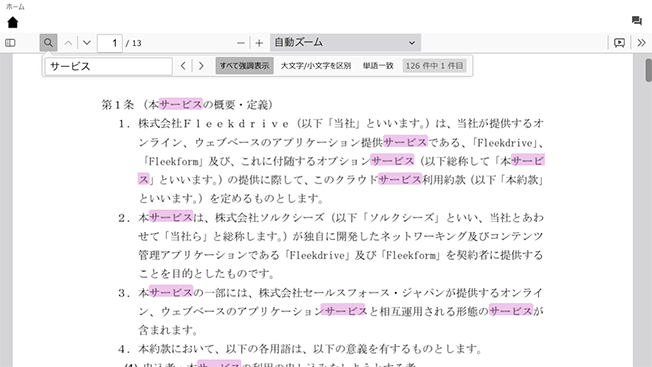Open the tools double-chevron menu
Image resolution: width=652 pixels, height=367 pixels.
(x=641, y=43)
